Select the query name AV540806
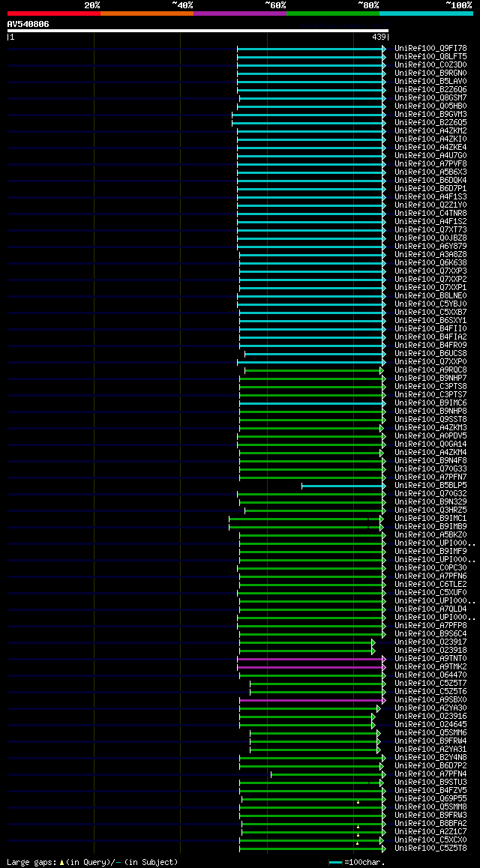 28,24
